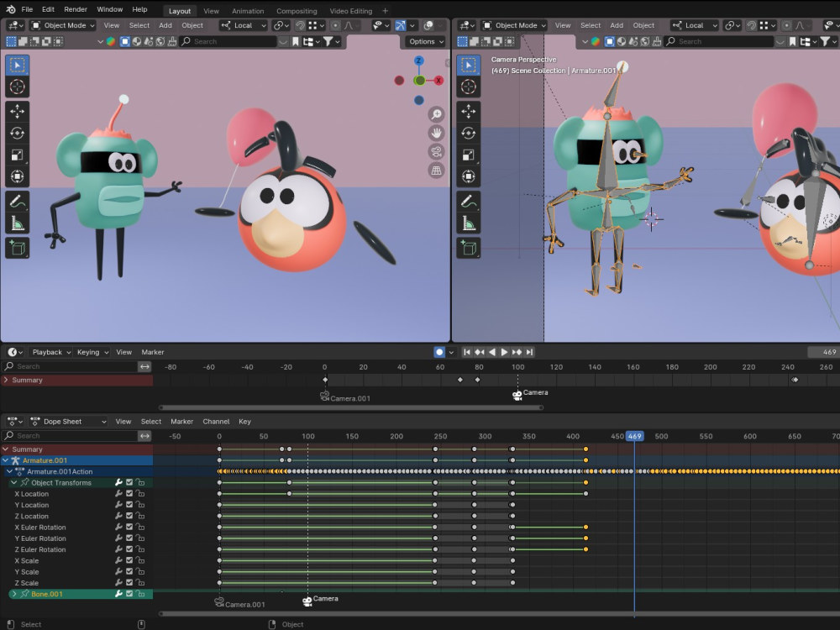This screenshot has width=840, height=630.
Task: Activate the Scale tool in left viewport
Action: [17, 155]
